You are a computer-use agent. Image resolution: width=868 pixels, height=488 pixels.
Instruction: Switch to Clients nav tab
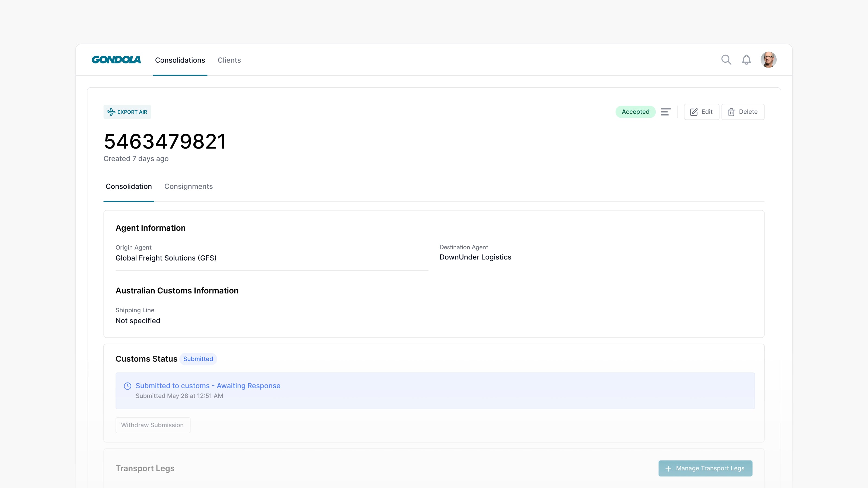229,60
